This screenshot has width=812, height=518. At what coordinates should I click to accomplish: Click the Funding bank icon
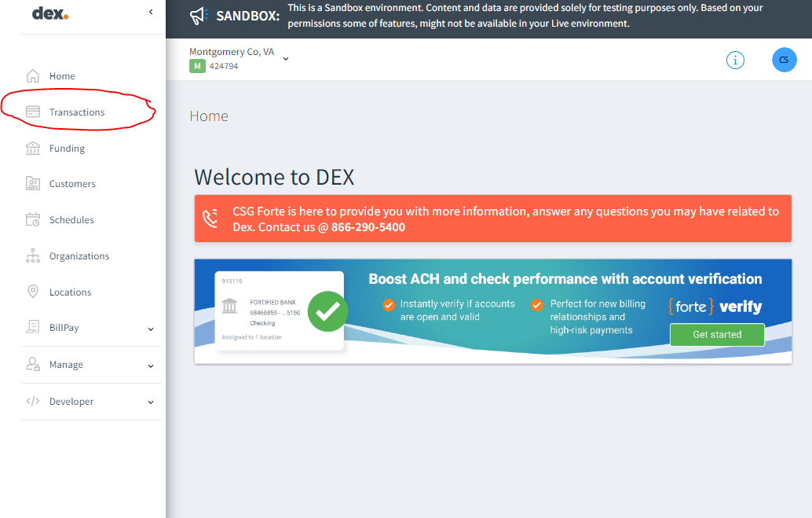(x=33, y=149)
